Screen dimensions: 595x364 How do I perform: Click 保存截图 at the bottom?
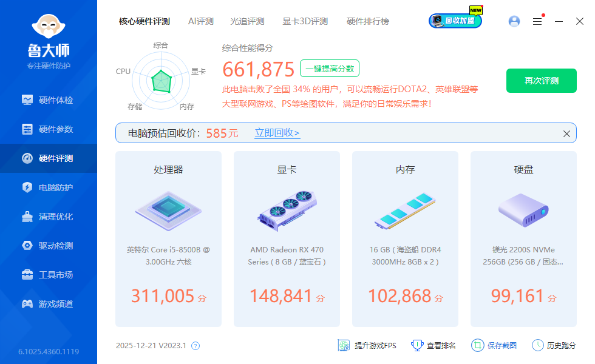pos(494,345)
